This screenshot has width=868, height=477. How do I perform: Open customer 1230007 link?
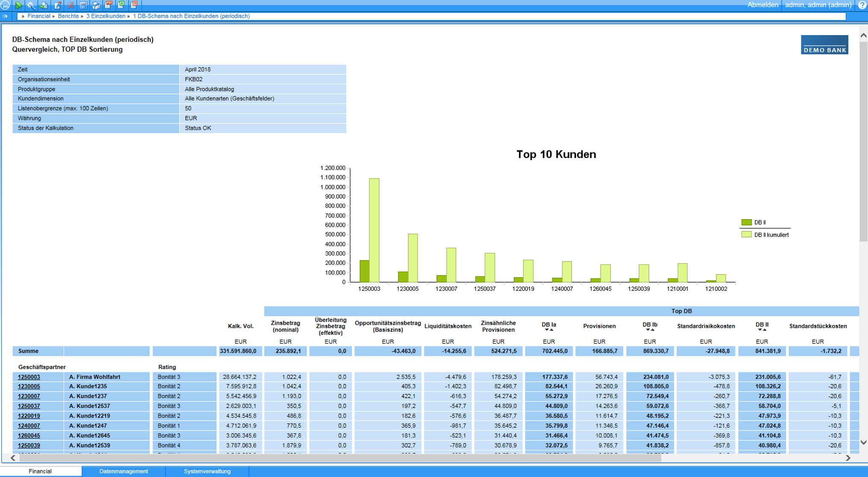coord(29,396)
